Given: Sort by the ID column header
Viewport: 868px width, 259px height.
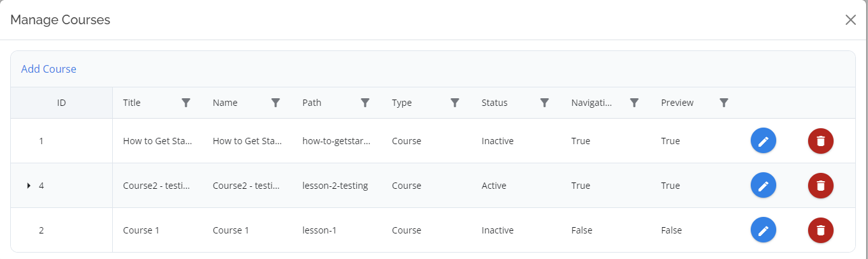Looking at the screenshot, I should tap(62, 103).
